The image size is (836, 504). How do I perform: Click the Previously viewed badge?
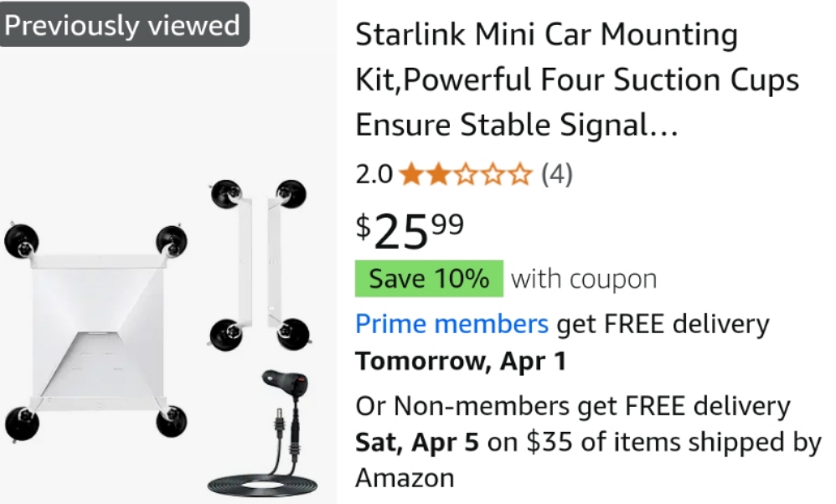tap(122, 24)
